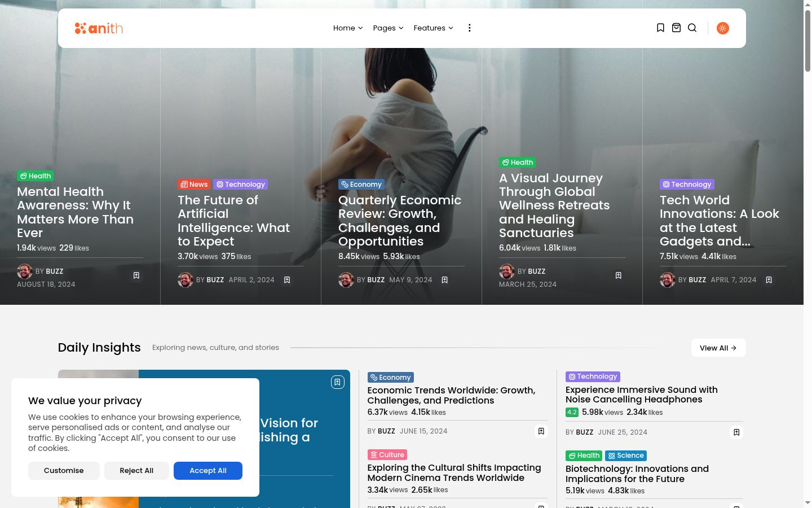Select Technology tag on Tech World Innovations

pyautogui.click(x=687, y=185)
